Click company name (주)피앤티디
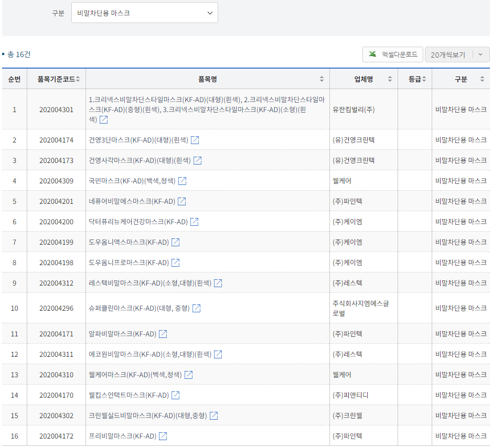The width and height of the screenshot is (492, 448). (x=350, y=395)
